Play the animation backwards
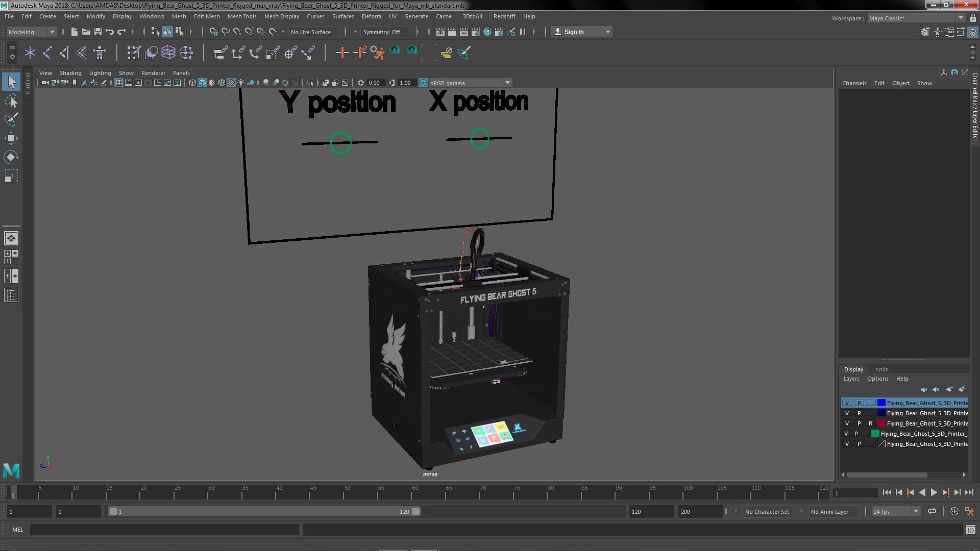 (x=922, y=492)
